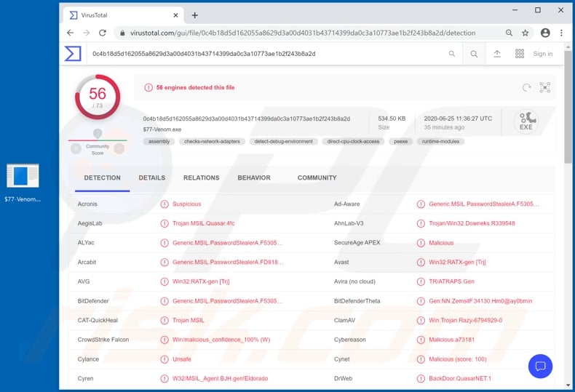575x392 pixels.
Task: Switch to the DETAILS tab
Action: point(152,177)
